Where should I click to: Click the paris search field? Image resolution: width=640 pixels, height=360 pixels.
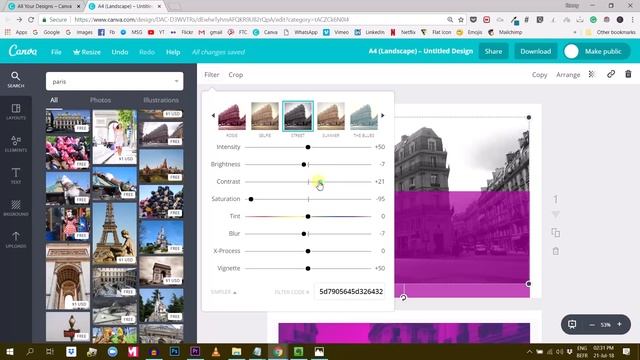[115, 81]
